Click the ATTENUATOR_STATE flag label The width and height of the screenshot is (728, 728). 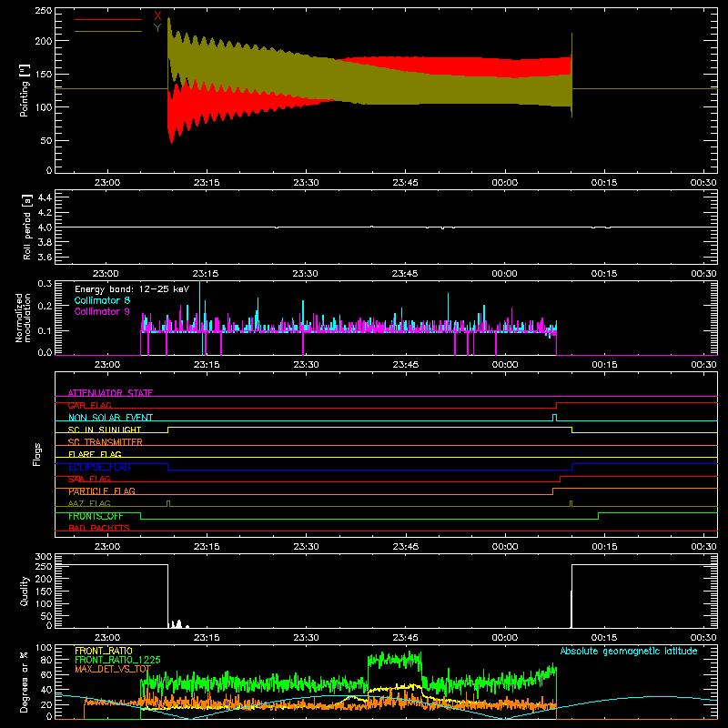coord(110,393)
